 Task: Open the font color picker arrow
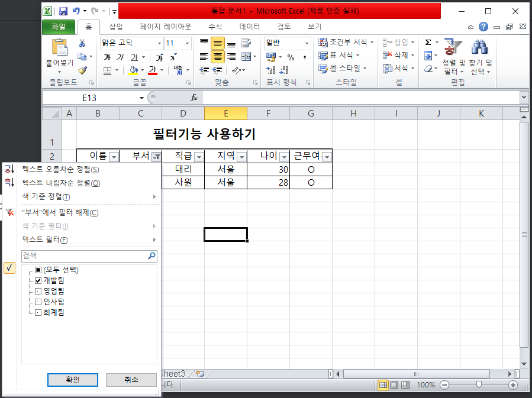click(162, 70)
